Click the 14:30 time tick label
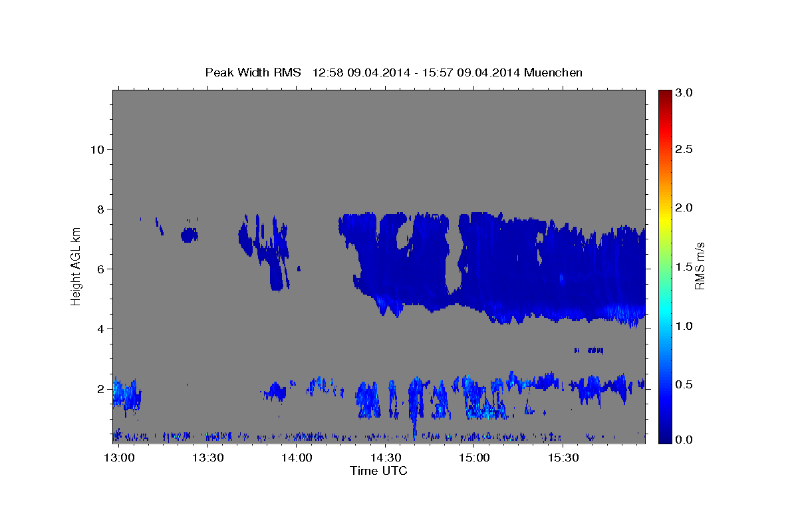This screenshot has width=798, height=532. pos(385,458)
